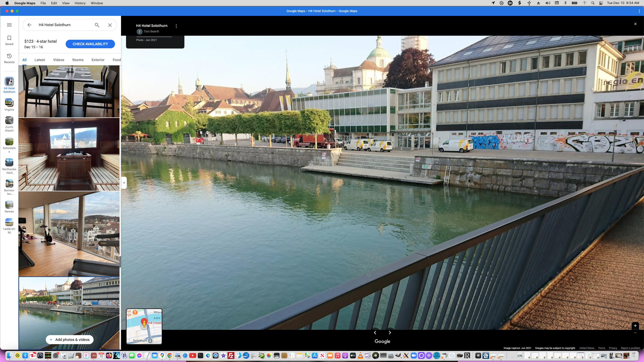Open photo options three-dot menu

[176, 26]
